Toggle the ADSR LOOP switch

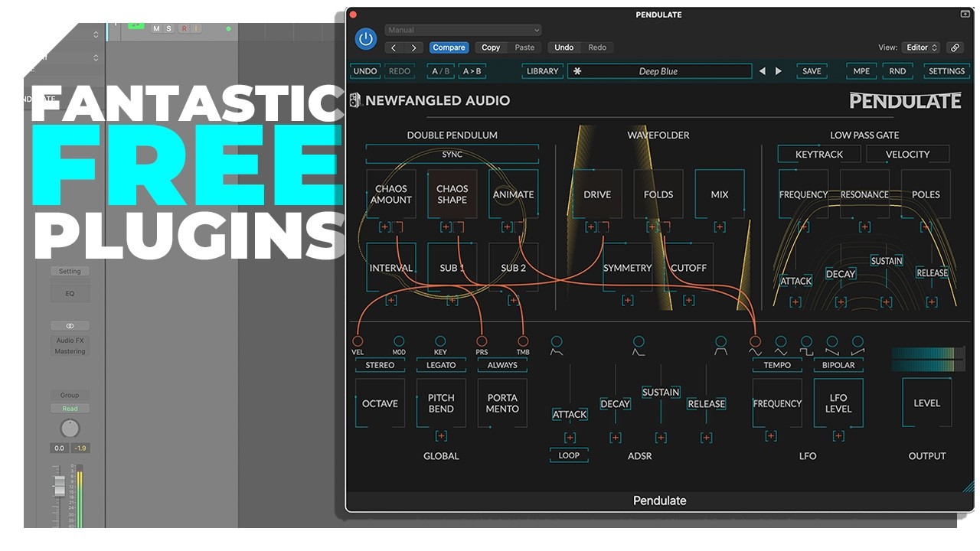569,455
